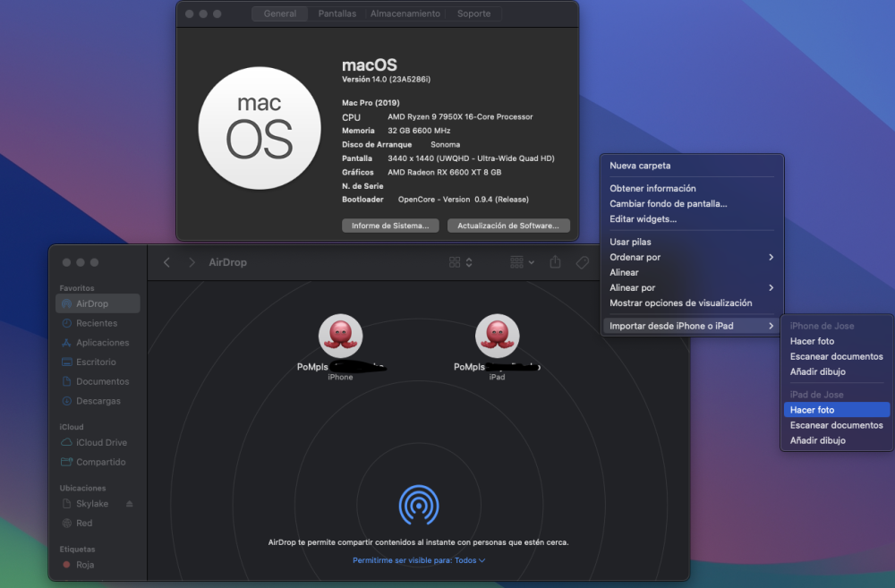This screenshot has height=588, width=895.
Task: Click the AirDrop window title
Action: click(227, 262)
